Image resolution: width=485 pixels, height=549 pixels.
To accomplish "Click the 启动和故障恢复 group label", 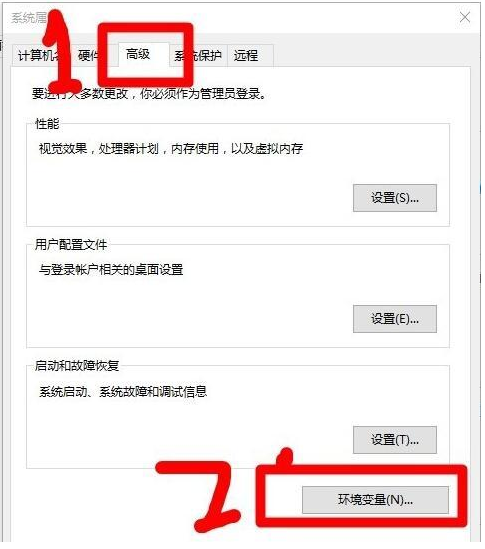I will pyautogui.click(x=77, y=366).
